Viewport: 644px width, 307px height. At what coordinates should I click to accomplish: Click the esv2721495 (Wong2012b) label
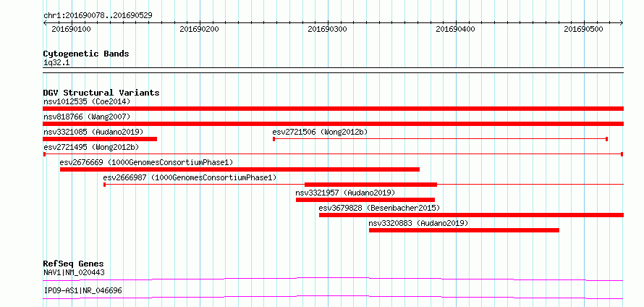click(x=91, y=147)
